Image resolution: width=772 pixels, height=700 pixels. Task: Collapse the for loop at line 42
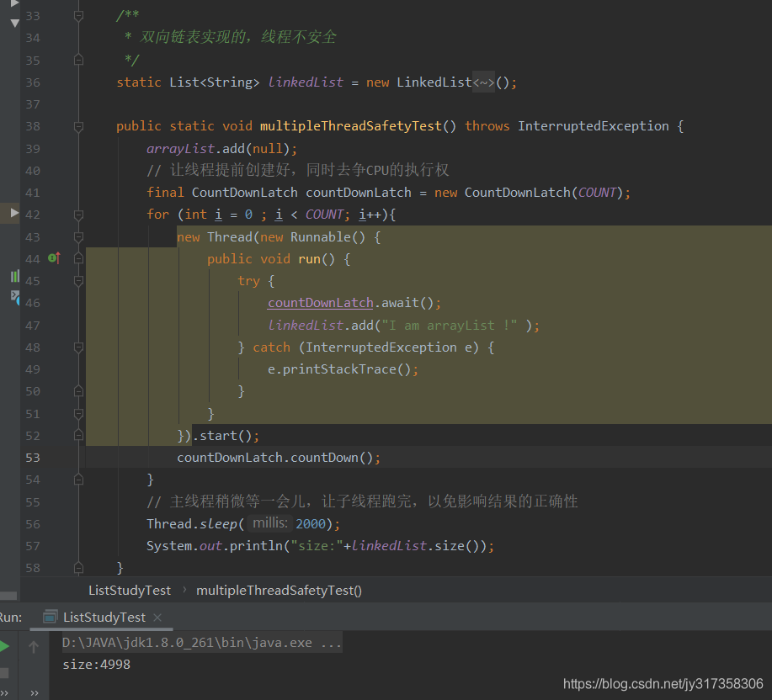point(78,215)
